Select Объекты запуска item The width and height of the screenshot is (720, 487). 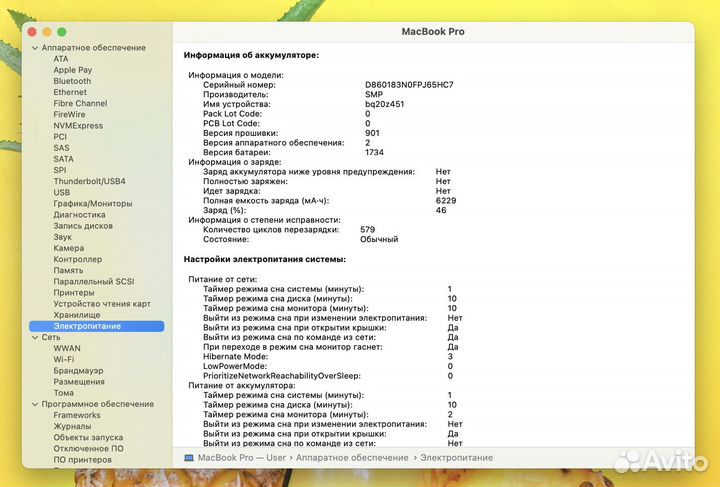point(88,437)
